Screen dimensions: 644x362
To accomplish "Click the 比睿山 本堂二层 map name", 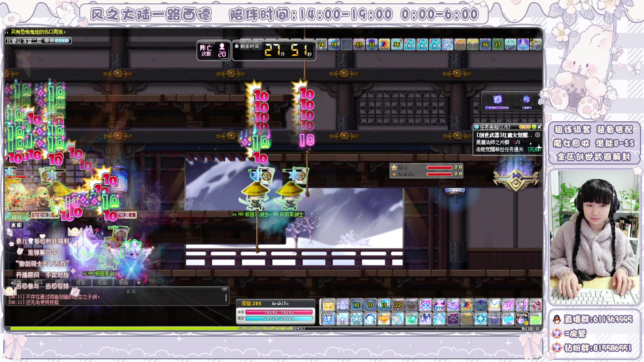I will click(24, 41).
